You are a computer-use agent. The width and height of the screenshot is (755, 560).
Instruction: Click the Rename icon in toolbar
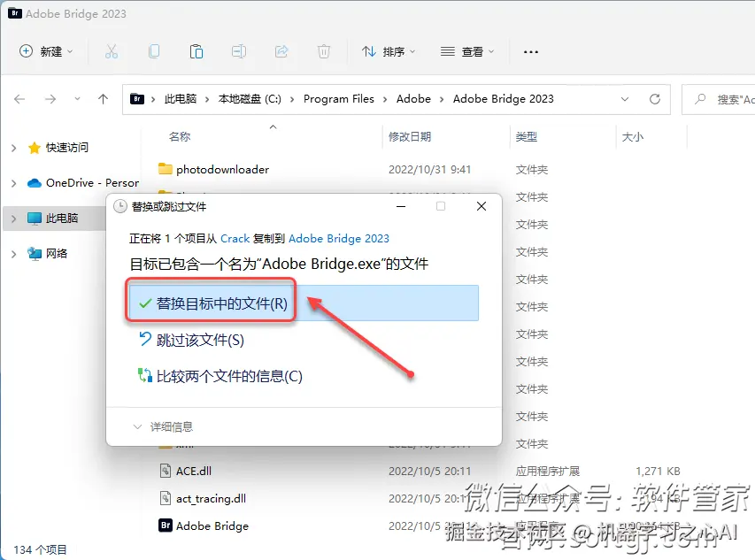tap(239, 51)
